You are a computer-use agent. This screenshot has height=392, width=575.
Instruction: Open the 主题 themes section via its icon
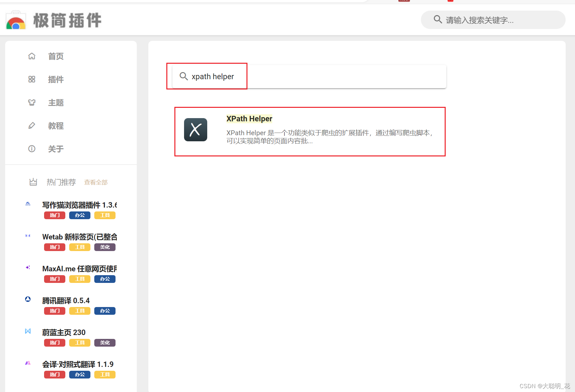[x=32, y=102]
